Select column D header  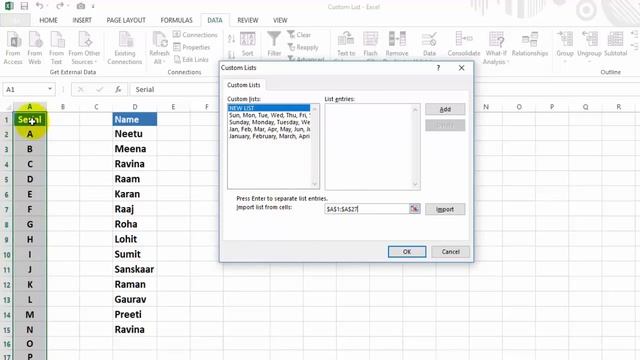[x=135, y=107]
